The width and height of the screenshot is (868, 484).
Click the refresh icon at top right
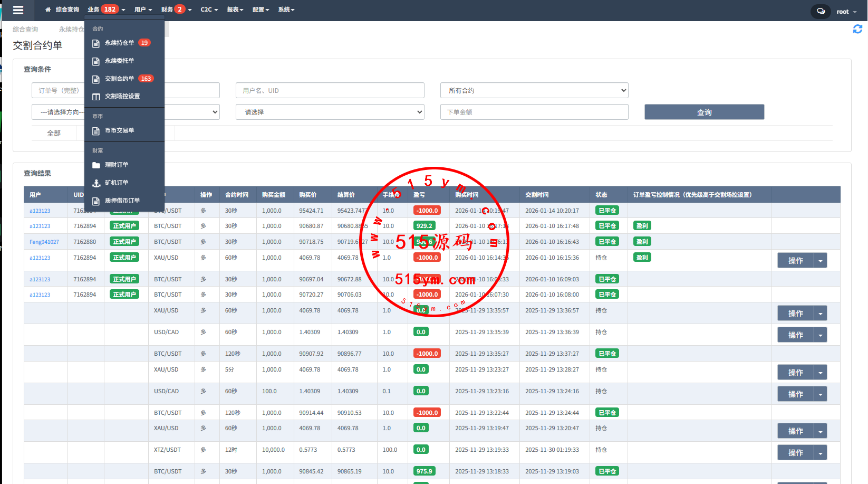857,30
